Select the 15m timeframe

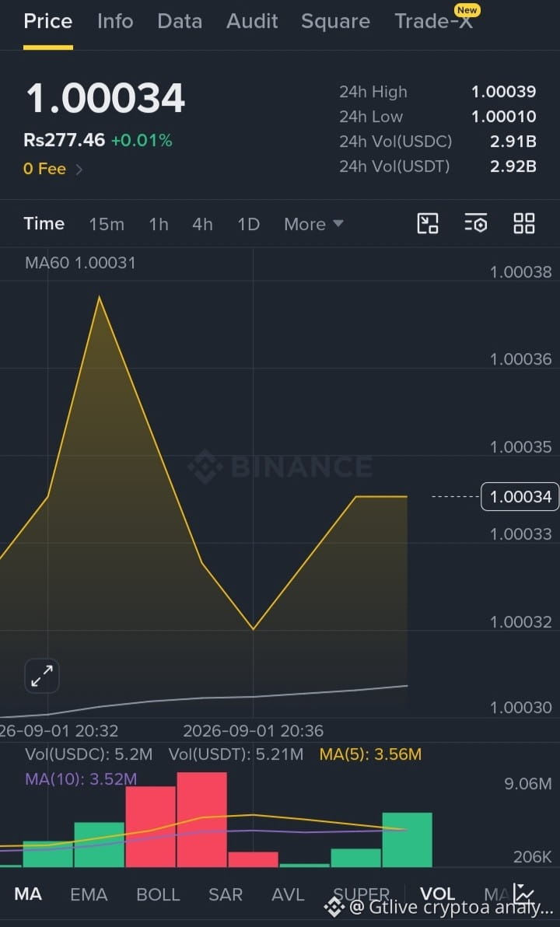(x=107, y=224)
